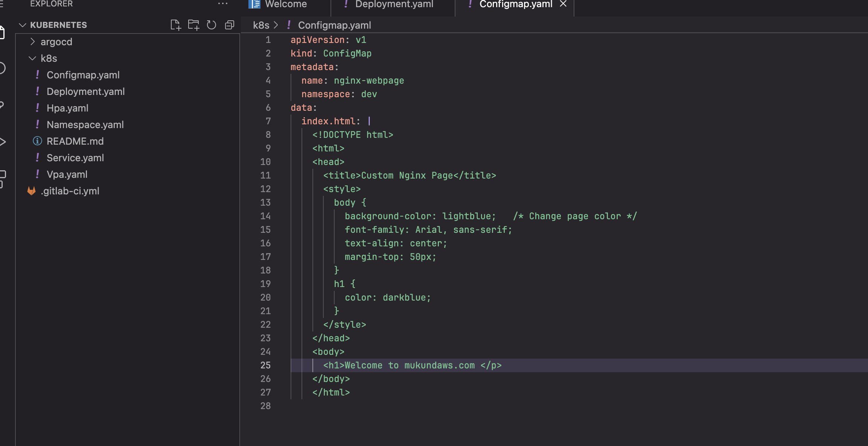This screenshot has height=446, width=868.
Task: Open README.md in the explorer
Action: tap(75, 141)
